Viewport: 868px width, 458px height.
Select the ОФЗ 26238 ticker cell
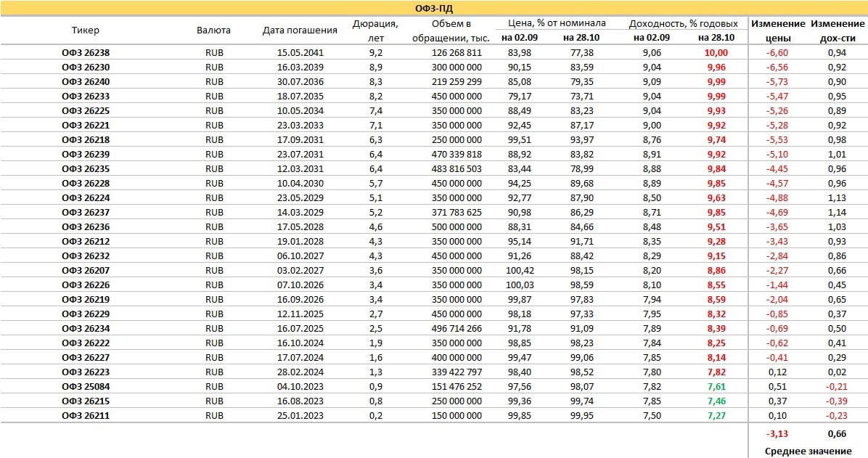pos(86,52)
